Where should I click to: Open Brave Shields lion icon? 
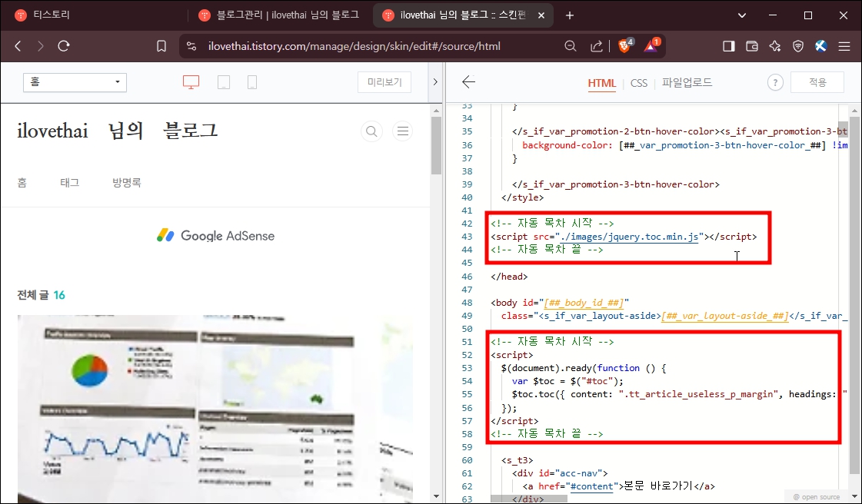(x=625, y=45)
